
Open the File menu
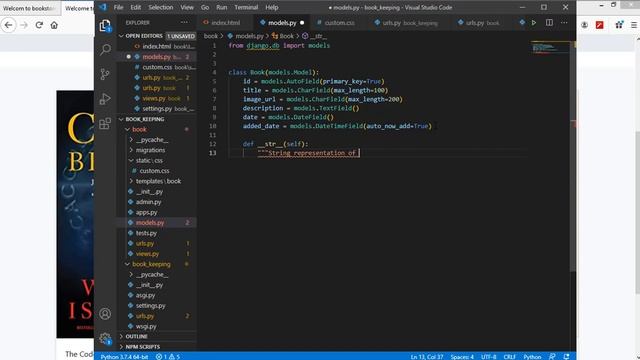(x=118, y=7)
